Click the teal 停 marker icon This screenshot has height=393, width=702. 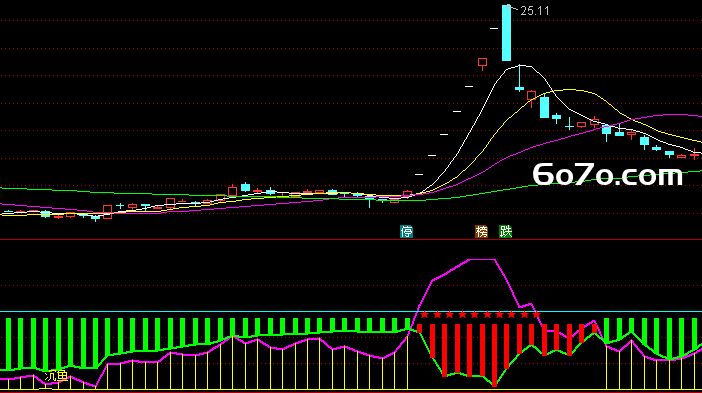point(407,231)
